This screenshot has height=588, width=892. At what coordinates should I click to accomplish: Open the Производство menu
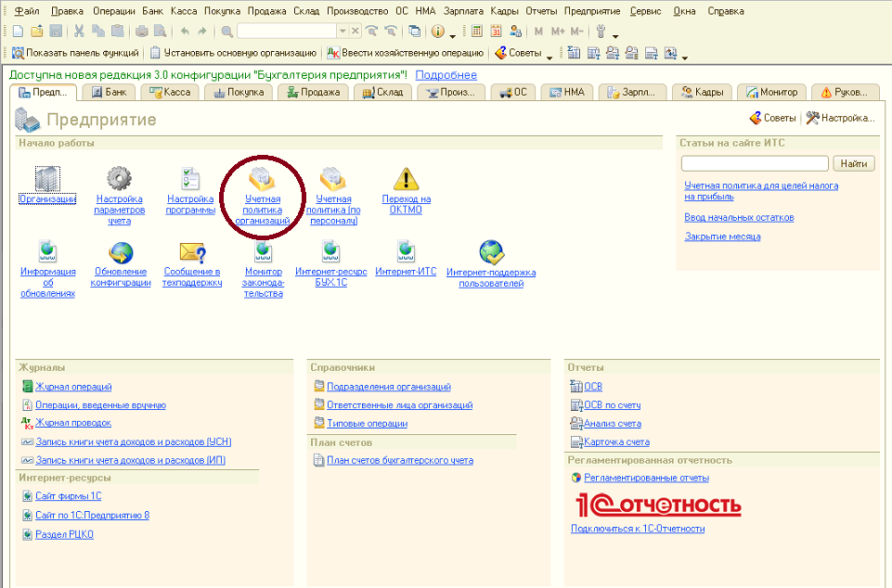click(x=357, y=11)
